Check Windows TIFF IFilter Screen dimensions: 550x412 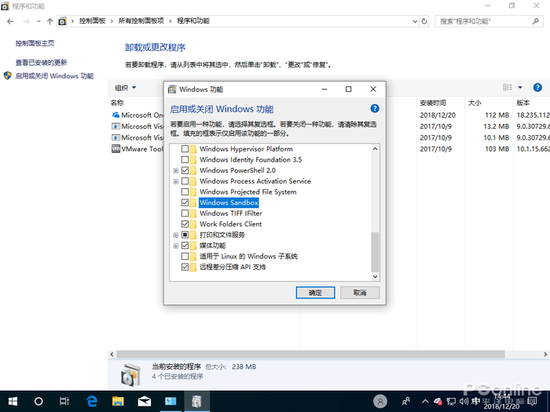point(185,213)
